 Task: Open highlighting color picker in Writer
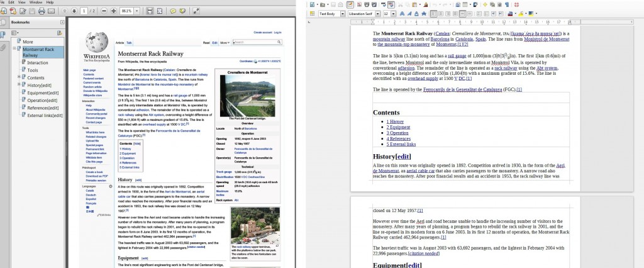(x=520, y=14)
